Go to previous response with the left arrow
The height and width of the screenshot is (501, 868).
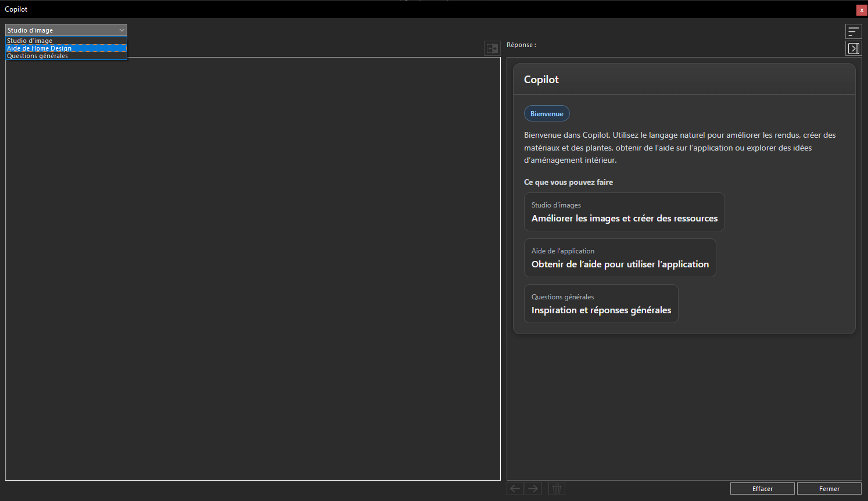click(x=515, y=488)
